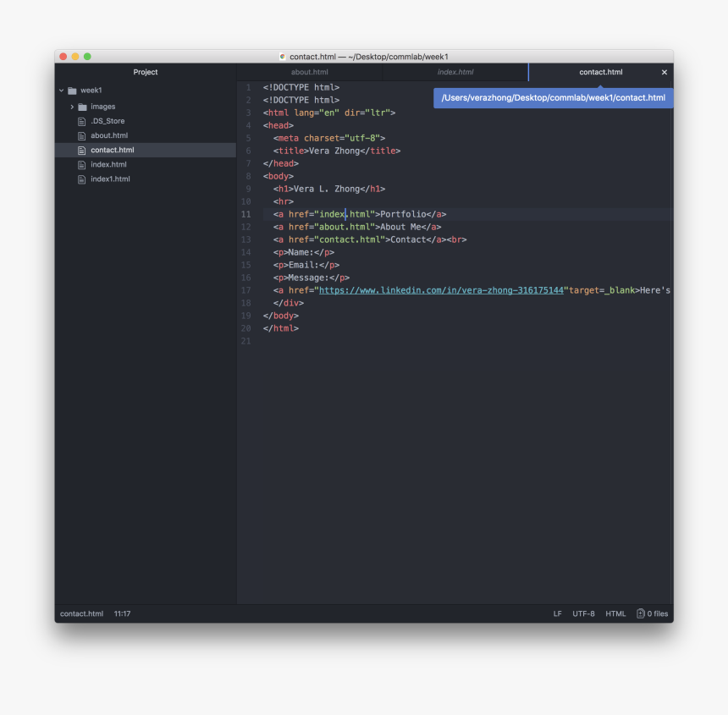
Task: Minimize window with the yellow button
Action: [x=75, y=57]
